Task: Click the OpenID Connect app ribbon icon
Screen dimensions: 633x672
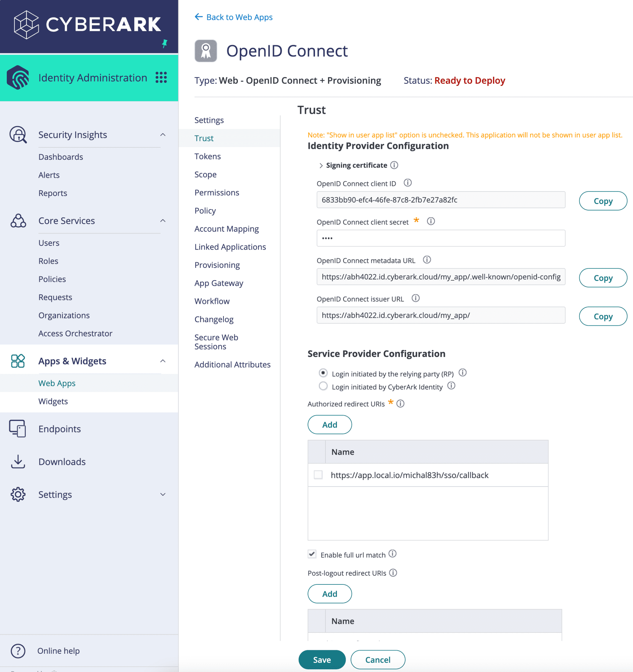Action: [x=205, y=51]
